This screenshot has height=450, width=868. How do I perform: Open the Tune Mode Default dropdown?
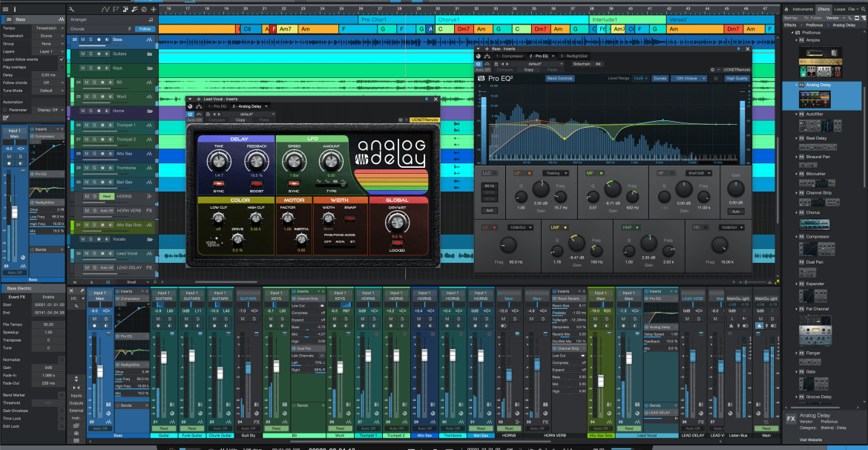click(47, 91)
